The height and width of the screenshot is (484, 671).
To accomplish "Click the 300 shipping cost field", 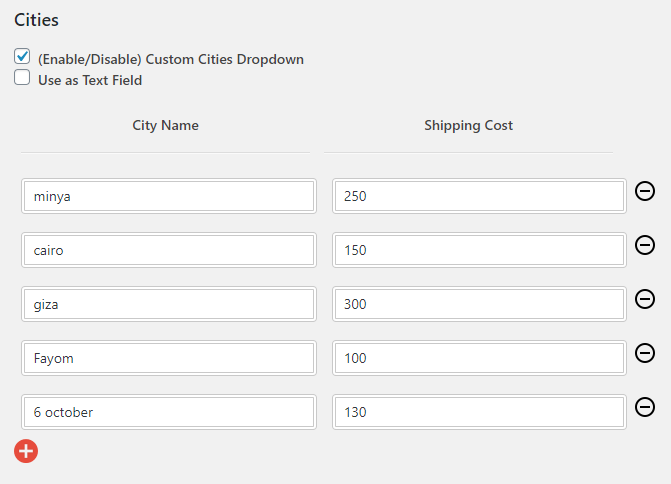I will coord(479,304).
